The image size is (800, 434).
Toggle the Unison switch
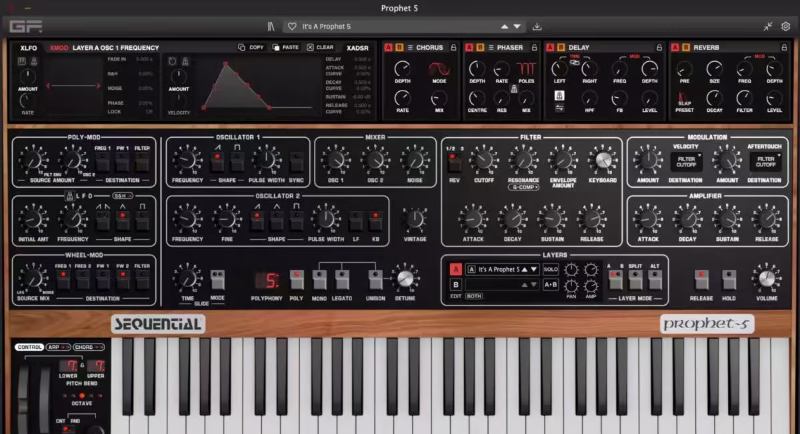pos(375,279)
